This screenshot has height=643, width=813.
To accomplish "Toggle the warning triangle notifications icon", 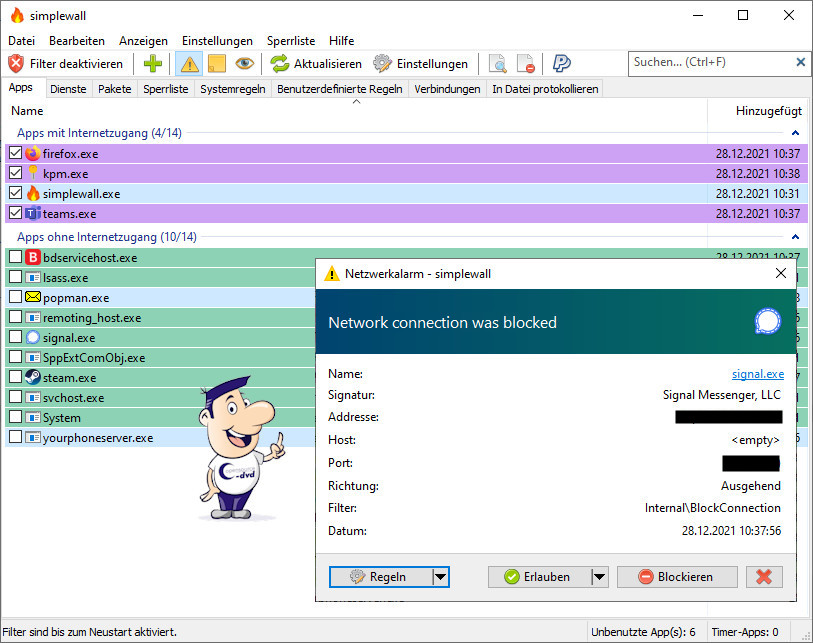I will pyautogui.click(x=188, y=63).
